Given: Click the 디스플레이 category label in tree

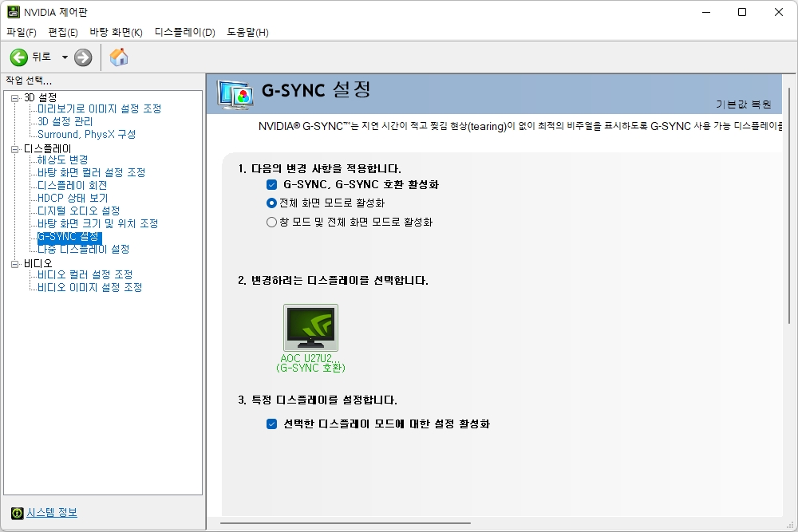Looking at the screenshot, I should click(47, 148).
